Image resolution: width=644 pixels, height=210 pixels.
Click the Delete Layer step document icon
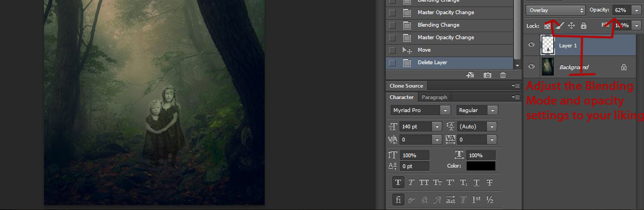tap(407, 63)
